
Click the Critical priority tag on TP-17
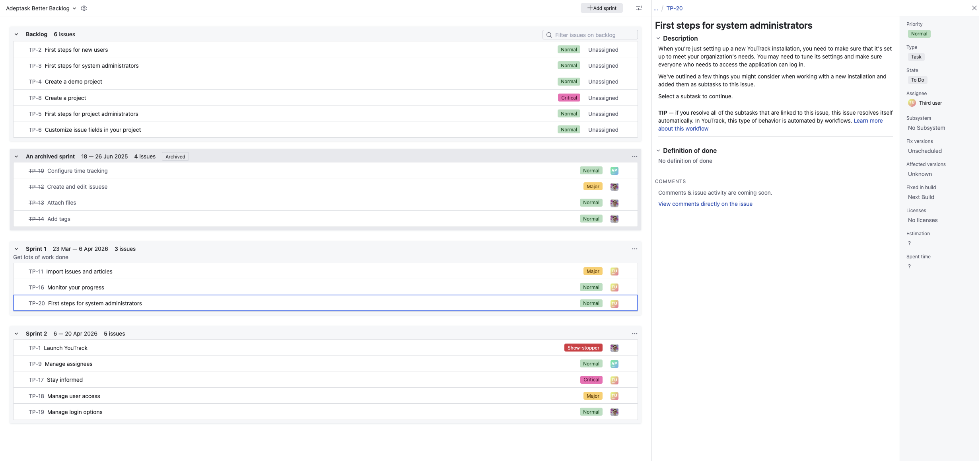[x=591, y=380]
